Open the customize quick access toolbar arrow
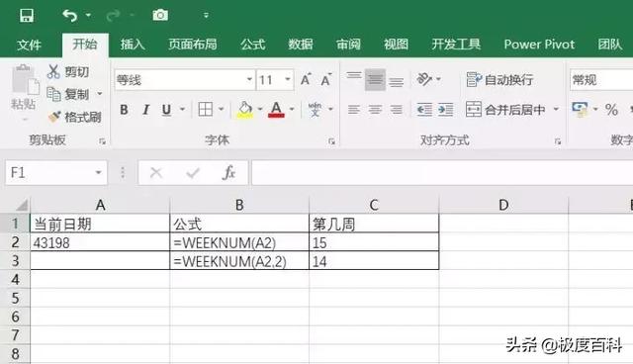The image size is (633, 364). click(206, 16)
